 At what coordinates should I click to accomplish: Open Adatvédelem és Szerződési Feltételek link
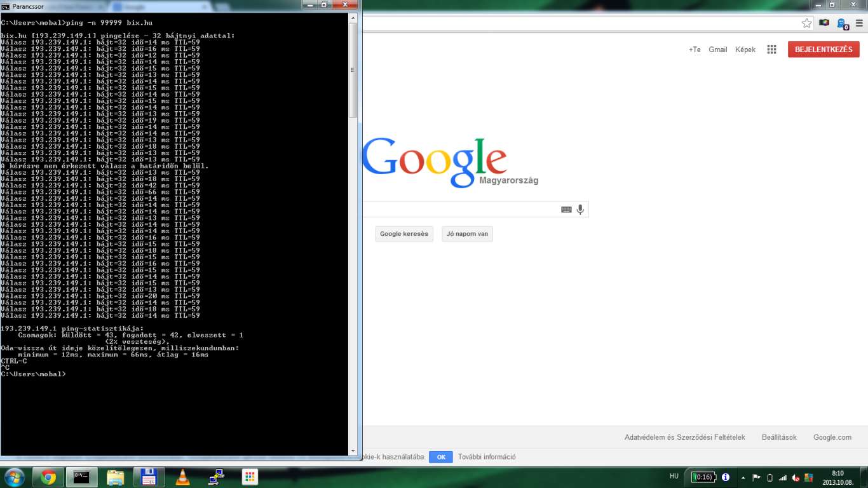[684, 437]
